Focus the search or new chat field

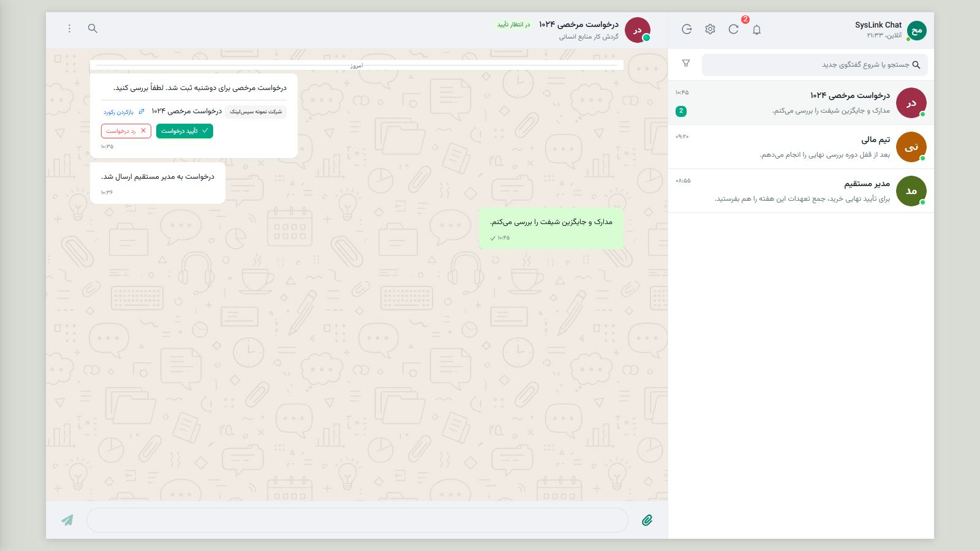click(815, 64)
